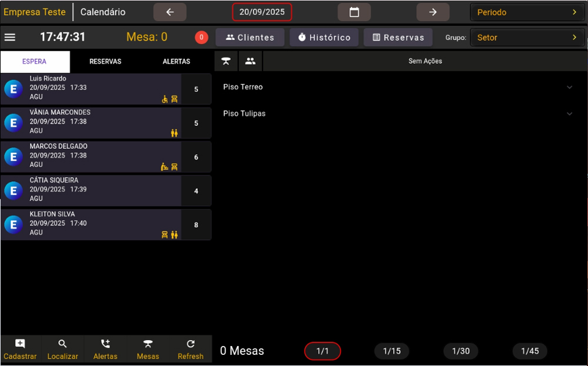Click the Clientes button
Image resolution: width=588 pixels, height=366 pixels.
(250, 38)
